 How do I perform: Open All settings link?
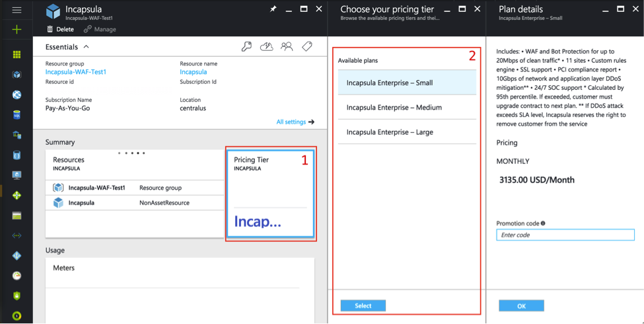pyautogui.click(x=295, y=122)
